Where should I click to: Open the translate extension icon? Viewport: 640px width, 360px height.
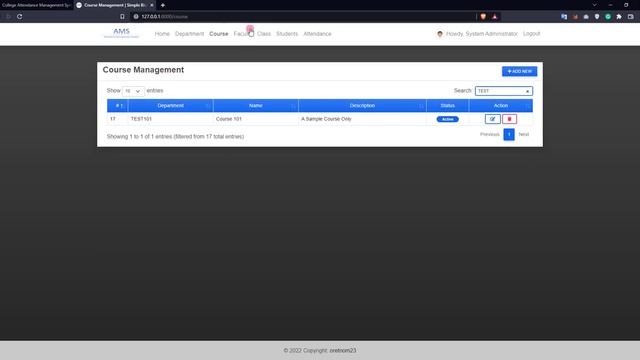pos(564,16)
